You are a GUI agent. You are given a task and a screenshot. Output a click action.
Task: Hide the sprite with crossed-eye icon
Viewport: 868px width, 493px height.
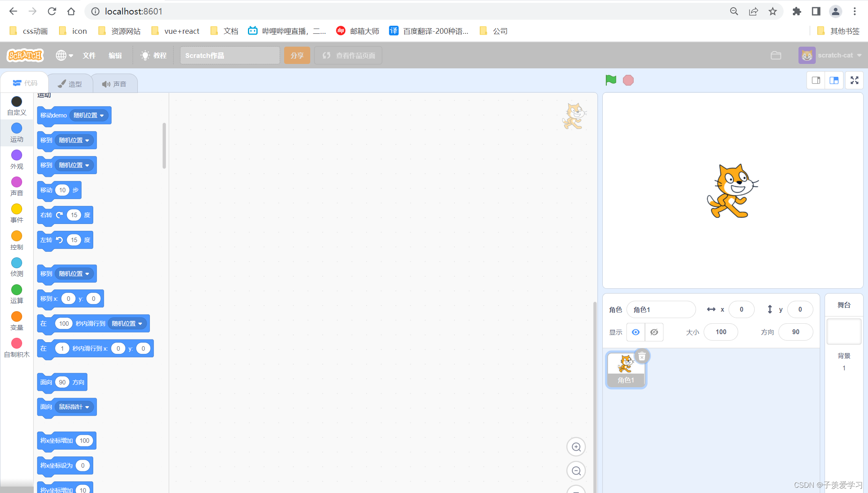click(x=654, y=332)
